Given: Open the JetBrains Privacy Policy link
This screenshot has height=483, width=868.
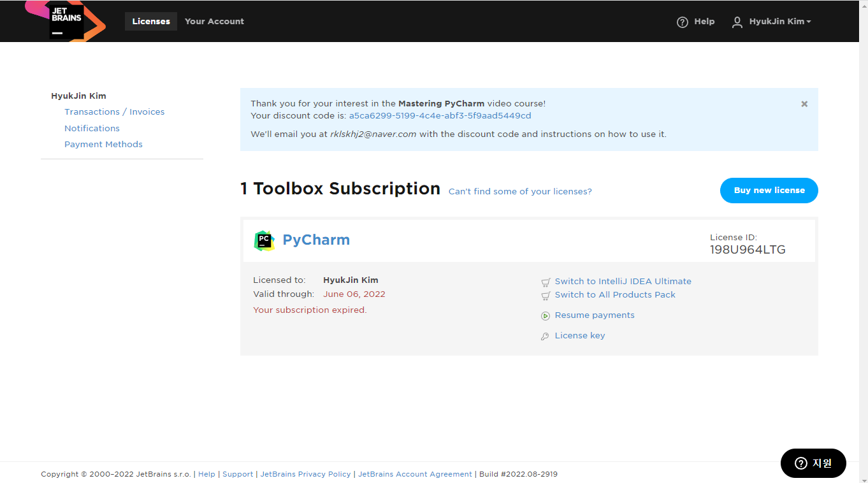Looking at the screenshot, I should (x=306, y=474).
